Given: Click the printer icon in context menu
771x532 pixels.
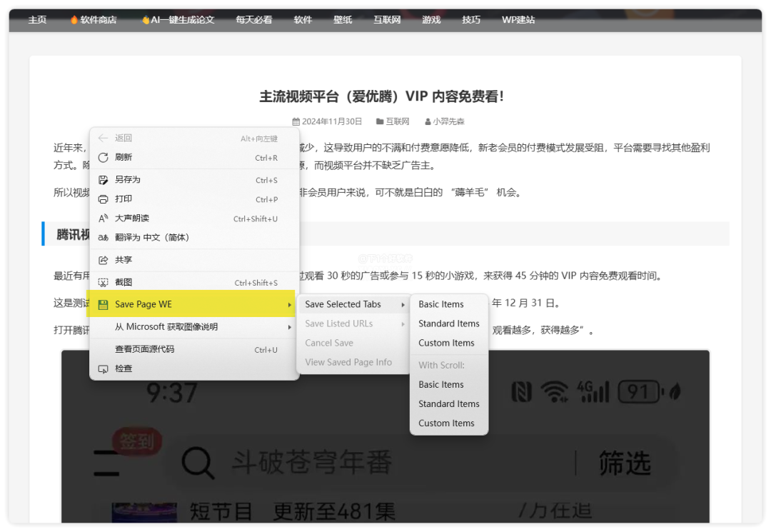Looking at the screenshot, I should (103, 199).
